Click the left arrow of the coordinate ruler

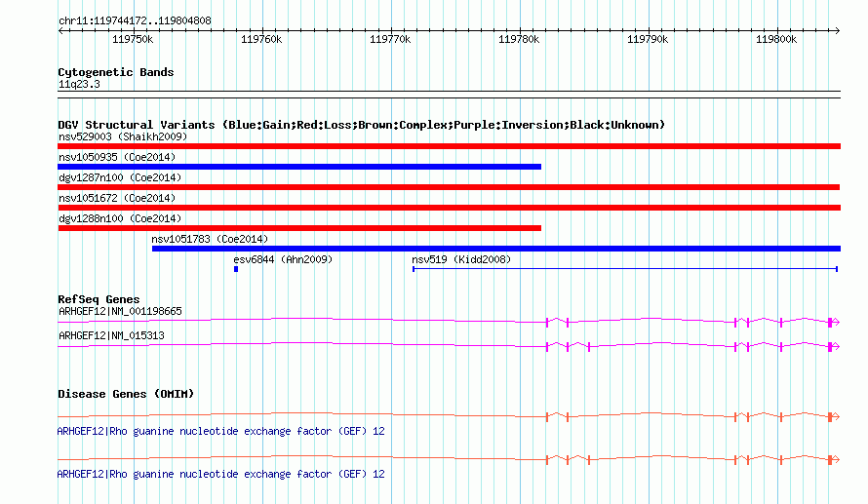tap(60, 30)
